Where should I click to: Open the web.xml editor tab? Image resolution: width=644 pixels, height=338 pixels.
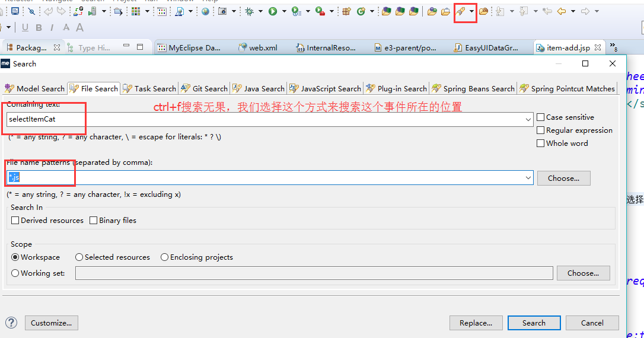[259, 47]
